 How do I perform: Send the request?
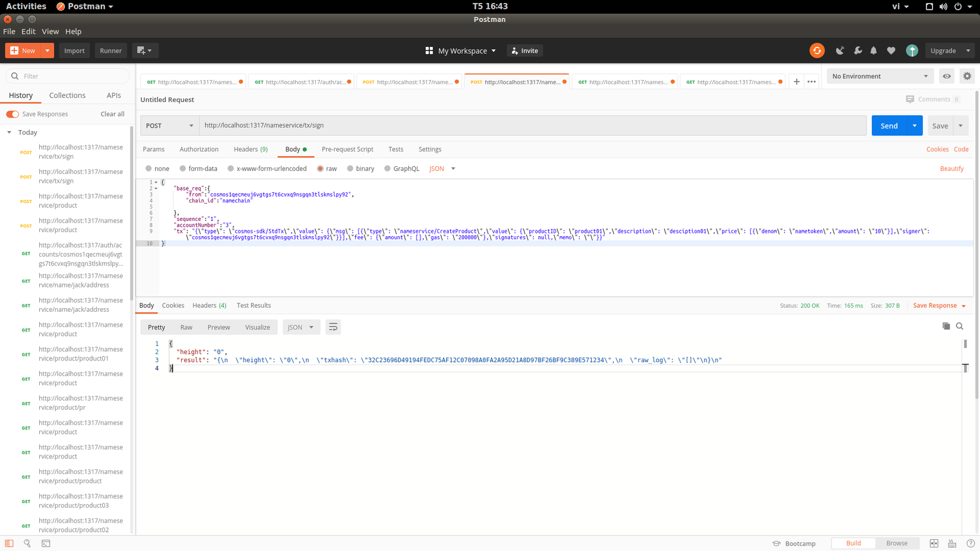(889, 125)
